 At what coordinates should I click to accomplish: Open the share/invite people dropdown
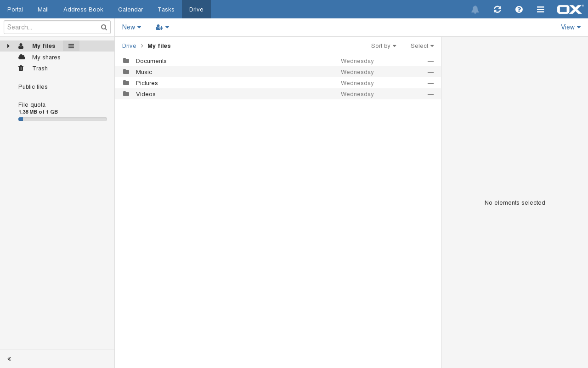(x=162, y=28)
